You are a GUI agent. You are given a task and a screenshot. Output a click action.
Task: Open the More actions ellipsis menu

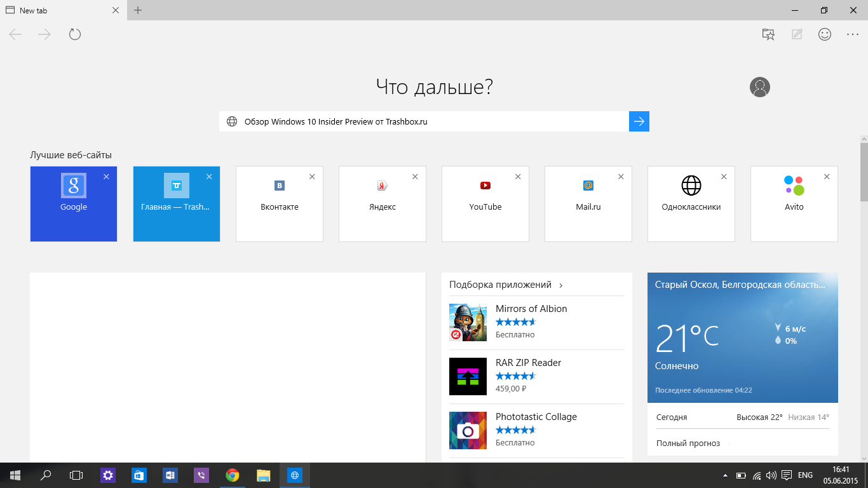(852, 34)
